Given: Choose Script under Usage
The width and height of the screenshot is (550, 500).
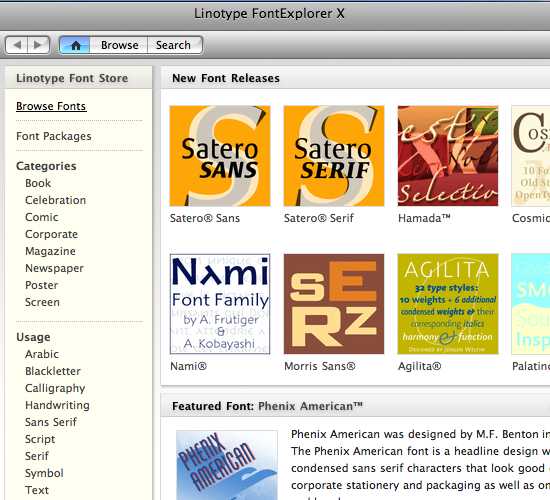Looking at the screenshot, I should coord(40,439).
